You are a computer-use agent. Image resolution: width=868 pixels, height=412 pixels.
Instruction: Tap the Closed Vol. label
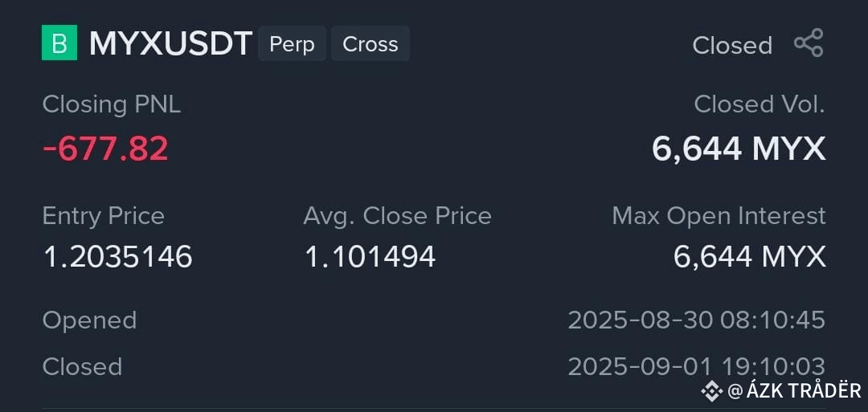[759, 104]
